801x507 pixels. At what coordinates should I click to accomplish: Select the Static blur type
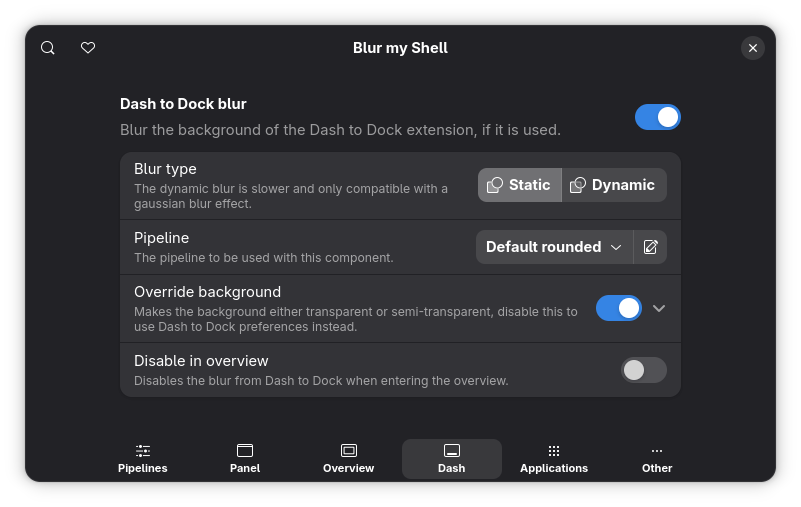(520, 185)
